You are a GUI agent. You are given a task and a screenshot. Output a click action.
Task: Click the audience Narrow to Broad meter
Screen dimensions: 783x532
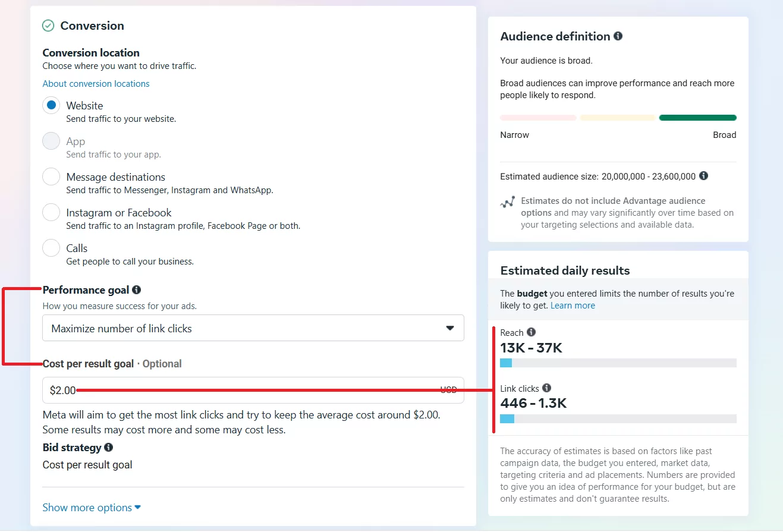[x=618, y=118]
